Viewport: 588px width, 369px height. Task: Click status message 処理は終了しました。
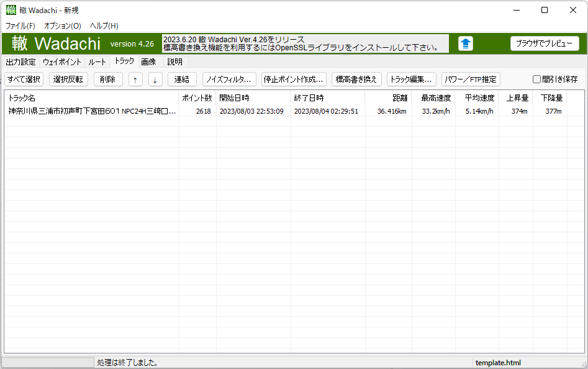tap(127, 363)
